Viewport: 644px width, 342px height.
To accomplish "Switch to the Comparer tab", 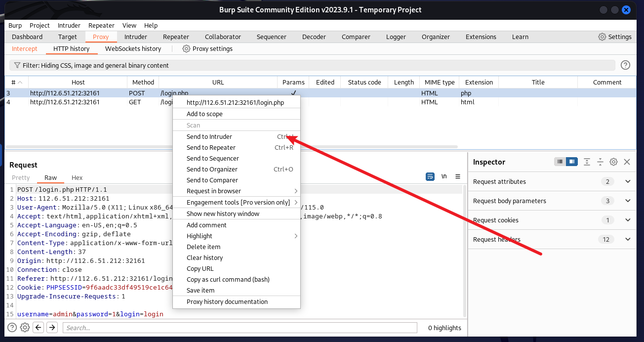I will [x=356, y=37].
